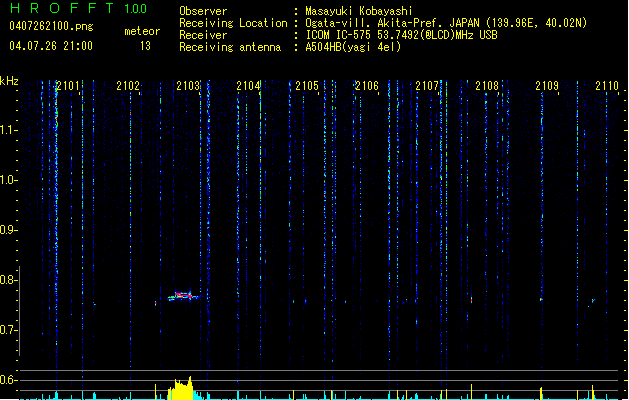
Task: Click the 2102 time marker
Action: point(128,86)
